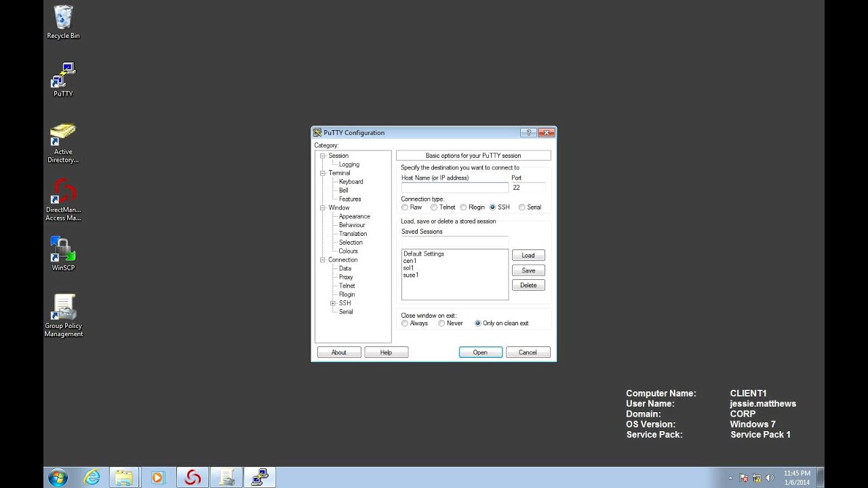The image size is (868, 488).
Task: Open the red swirl DirectManage taskbar icon
Action: [193, 477]
